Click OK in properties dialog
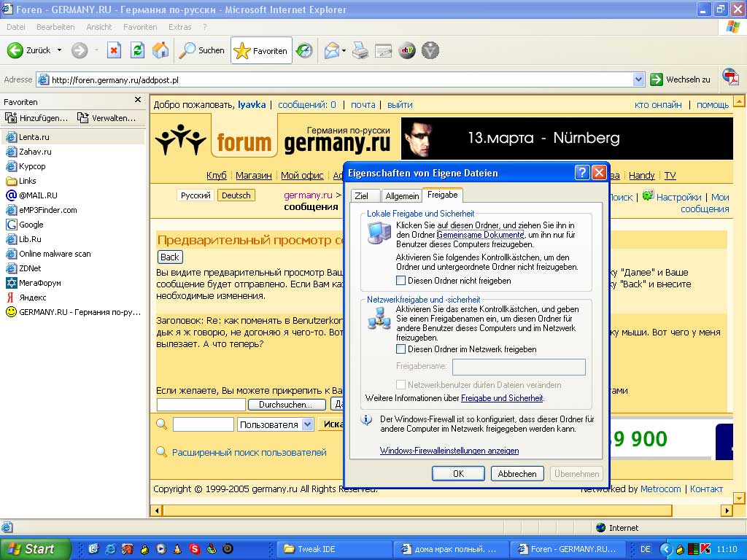The image size is (747, 560). point(458,474)
